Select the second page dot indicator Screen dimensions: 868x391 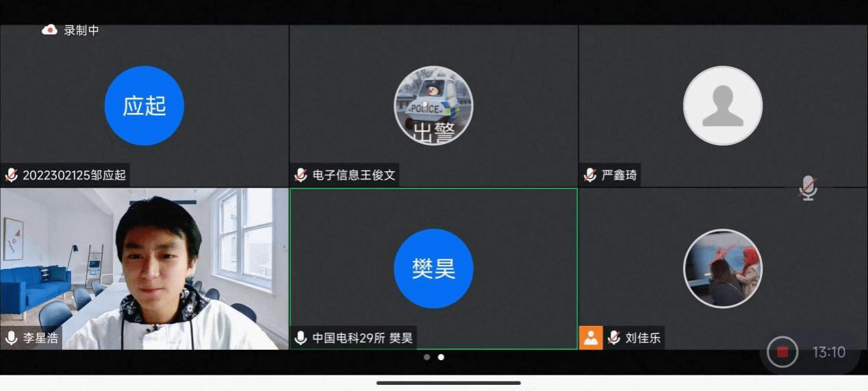click(x=441, y=357)
